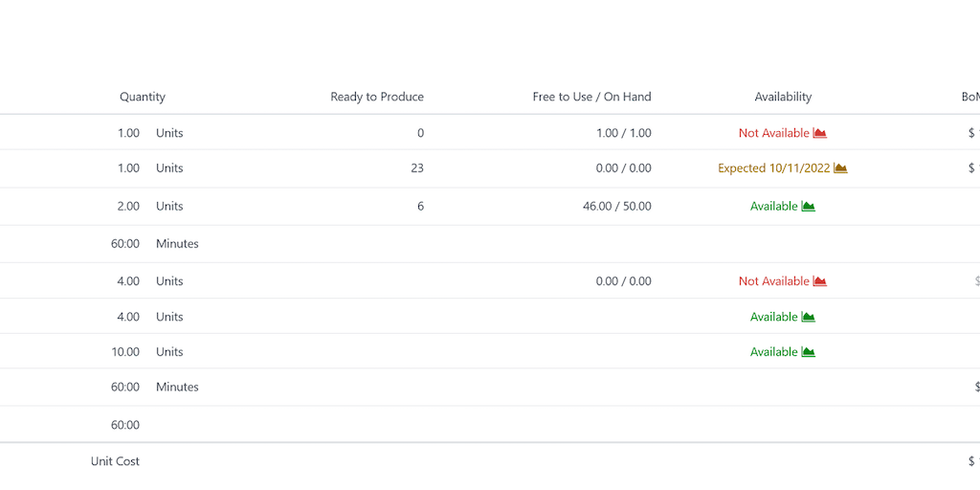Click the Unit Cost label

coord(115,461)
